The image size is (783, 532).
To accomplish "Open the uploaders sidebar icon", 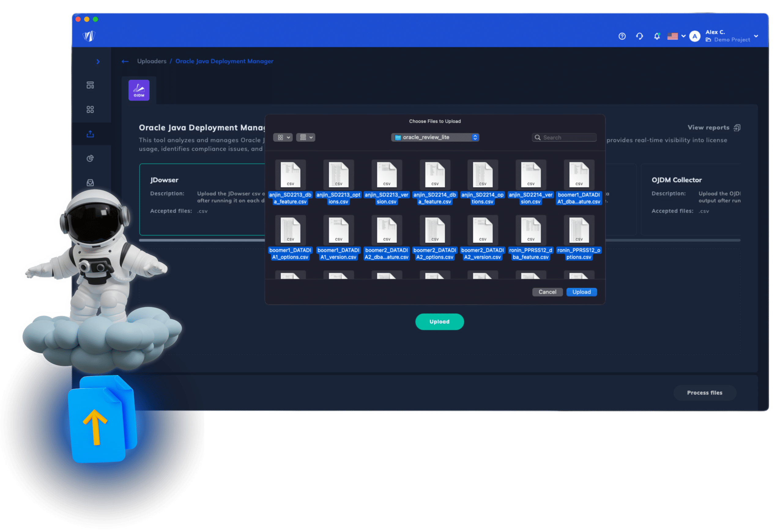I will coord(90,134).
